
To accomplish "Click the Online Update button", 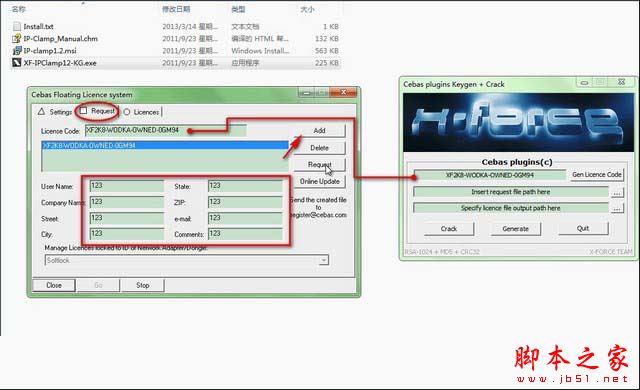I will [x=319, y=182].
